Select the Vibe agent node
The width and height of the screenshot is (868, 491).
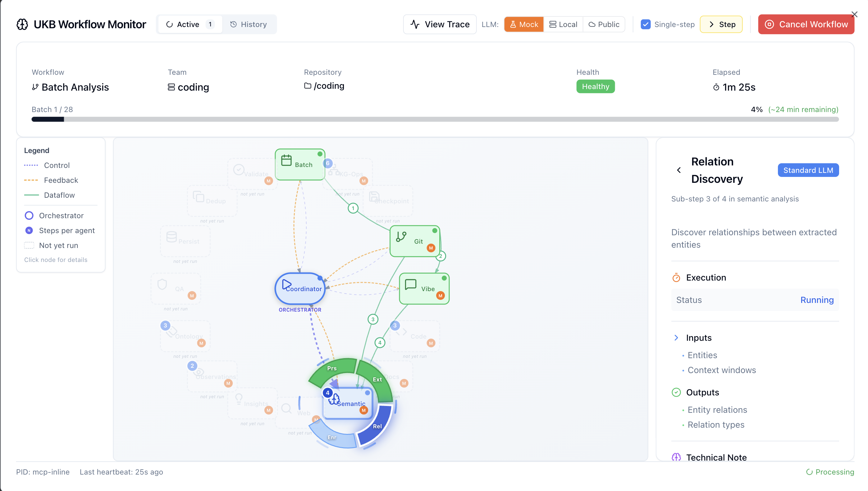[424, 289]
